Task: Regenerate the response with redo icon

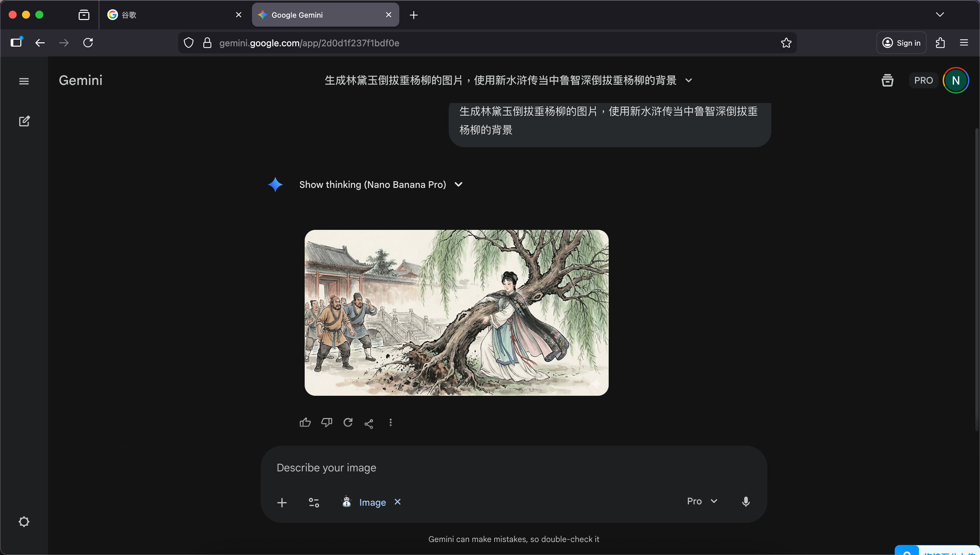Action: pos(348,422)
